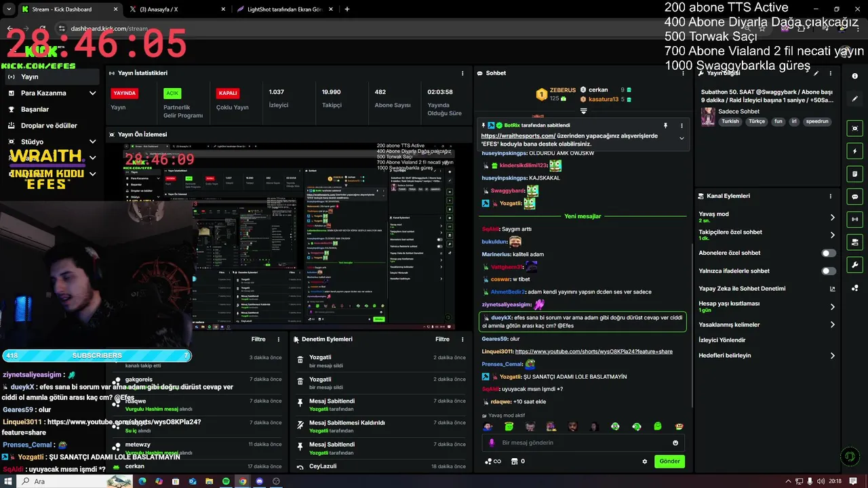Image resolution: width=868 pixels, height=488 pixels.
Task: Open Sohbet panel three-dot menu
Action: pos(682,73)
